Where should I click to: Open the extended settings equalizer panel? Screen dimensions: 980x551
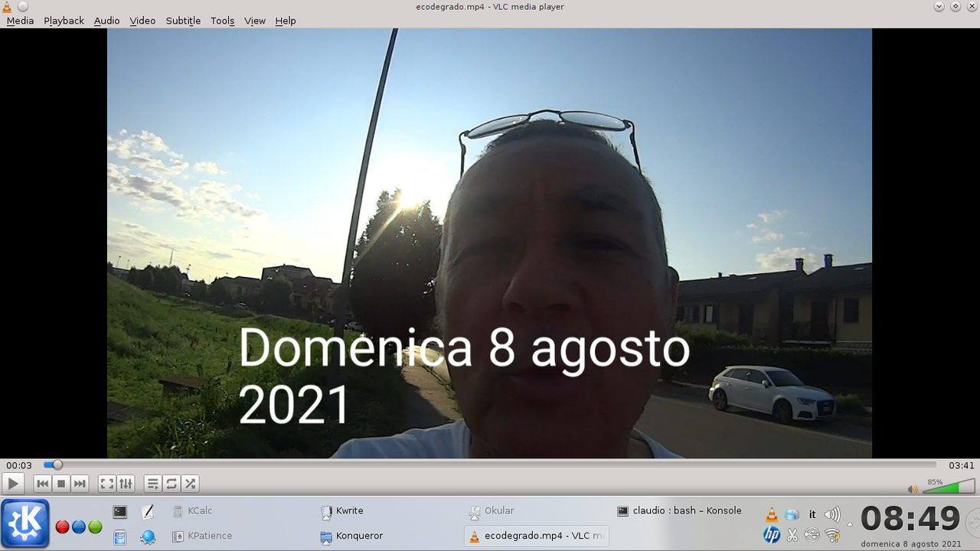coord(126,484)
